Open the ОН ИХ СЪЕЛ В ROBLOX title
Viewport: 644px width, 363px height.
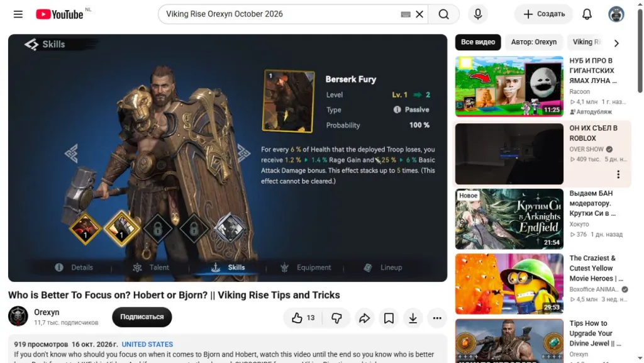click(x=593, y=133)
